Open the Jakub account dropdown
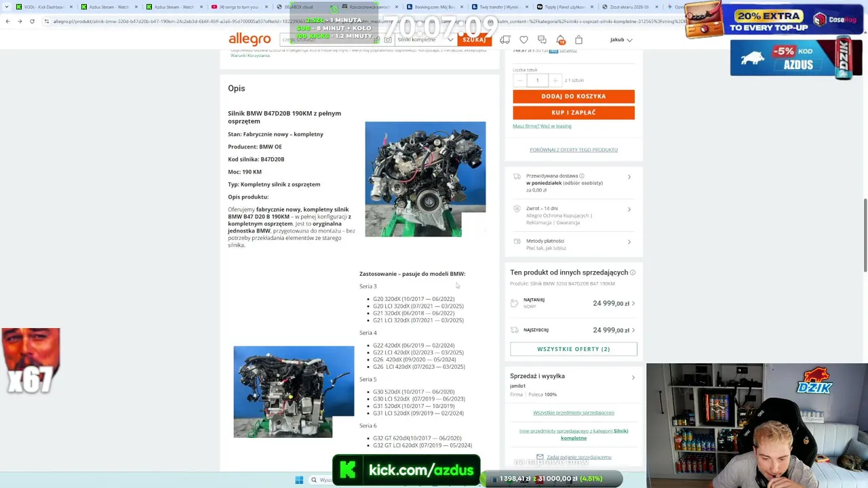The image size is (868, 488). click(x=621, y=40)
